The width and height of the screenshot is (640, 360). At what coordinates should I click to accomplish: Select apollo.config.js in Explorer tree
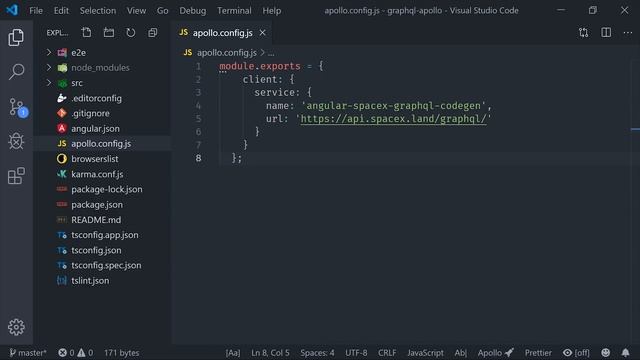tap(101, 144)
